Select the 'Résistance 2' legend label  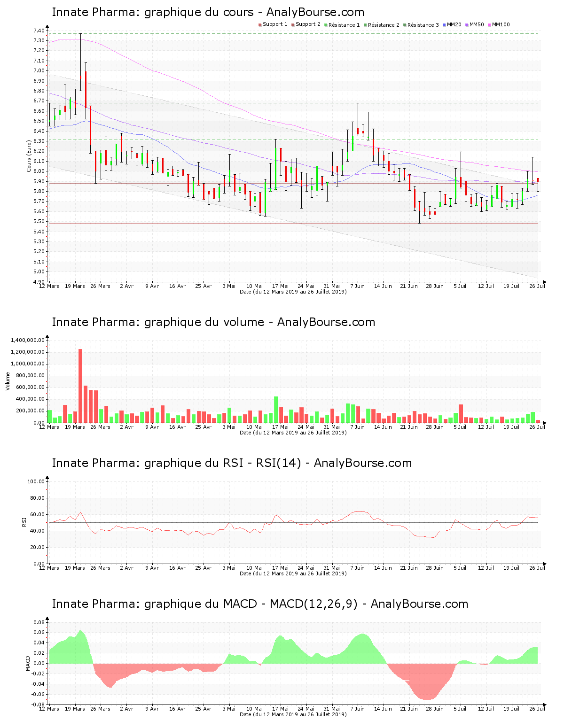click(384, 25)
